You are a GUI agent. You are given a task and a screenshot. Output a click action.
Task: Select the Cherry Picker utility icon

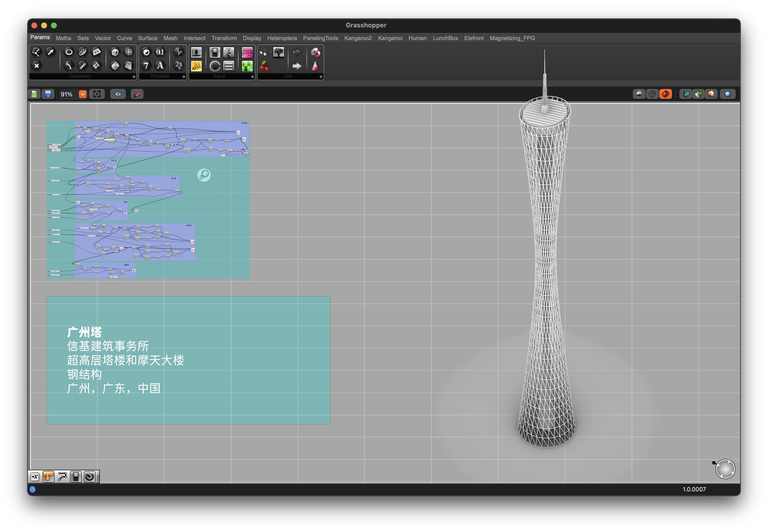pyautogui.click(x=264, y=66)
